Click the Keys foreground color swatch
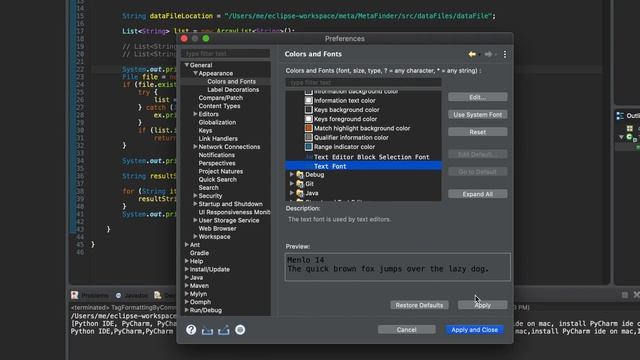Screen dimensions: 640x360 [309, 119]
